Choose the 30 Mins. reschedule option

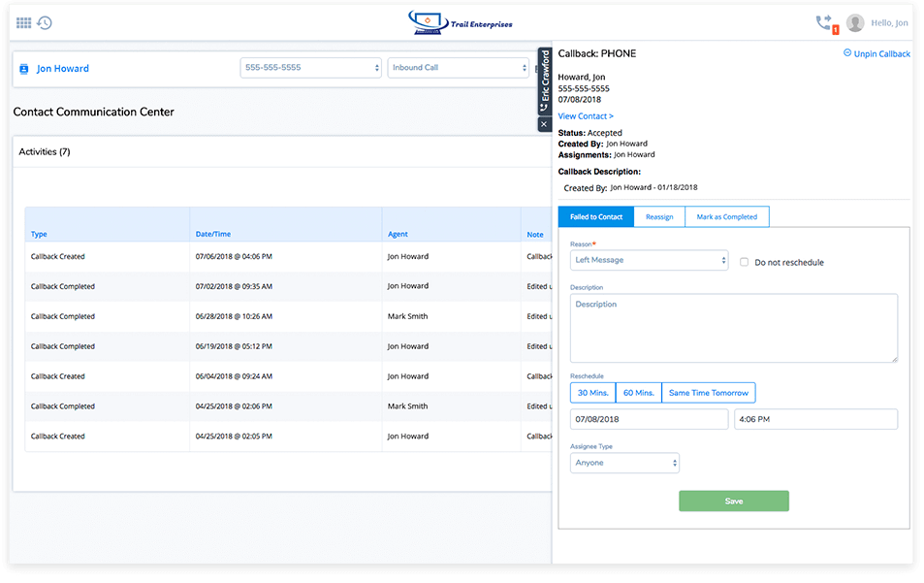[x=592, y=393]
